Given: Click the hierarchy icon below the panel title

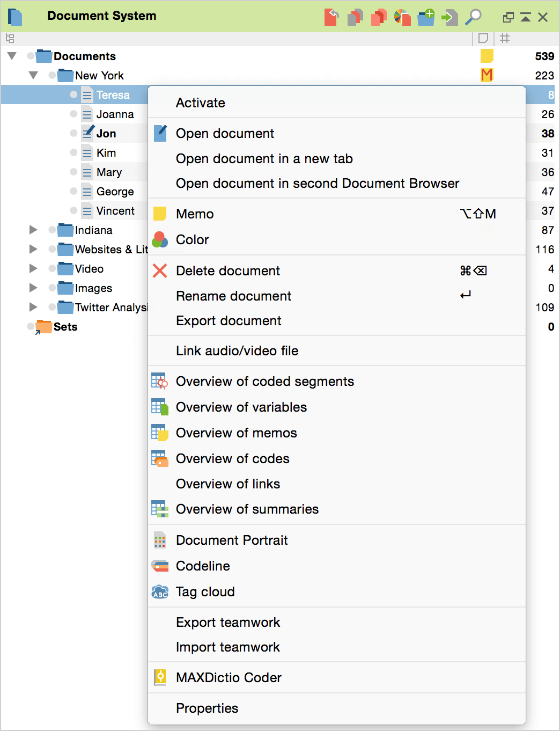Looking at the screenshot, I should 10,38.
